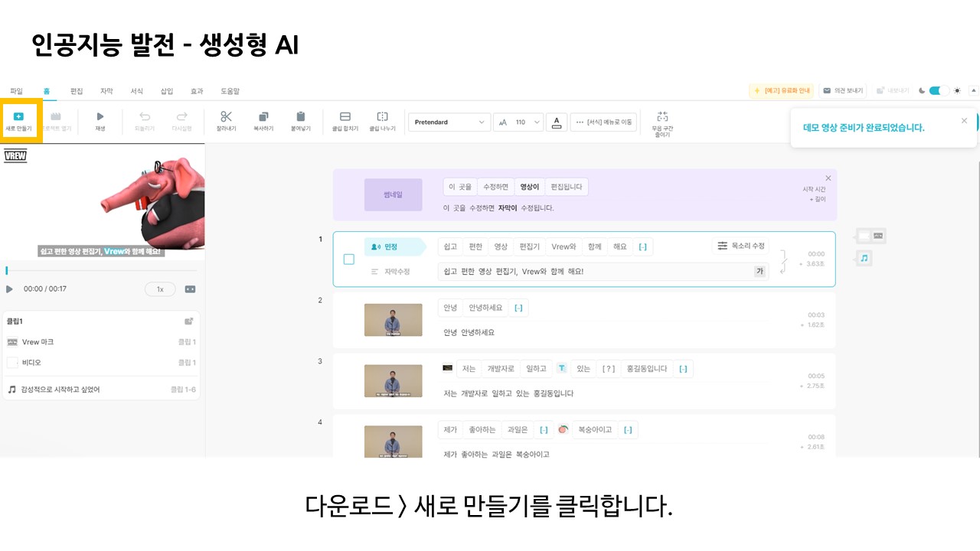Open the 삽입 menu tab
This screenshot has width=980, height=551.
[167, 91]
